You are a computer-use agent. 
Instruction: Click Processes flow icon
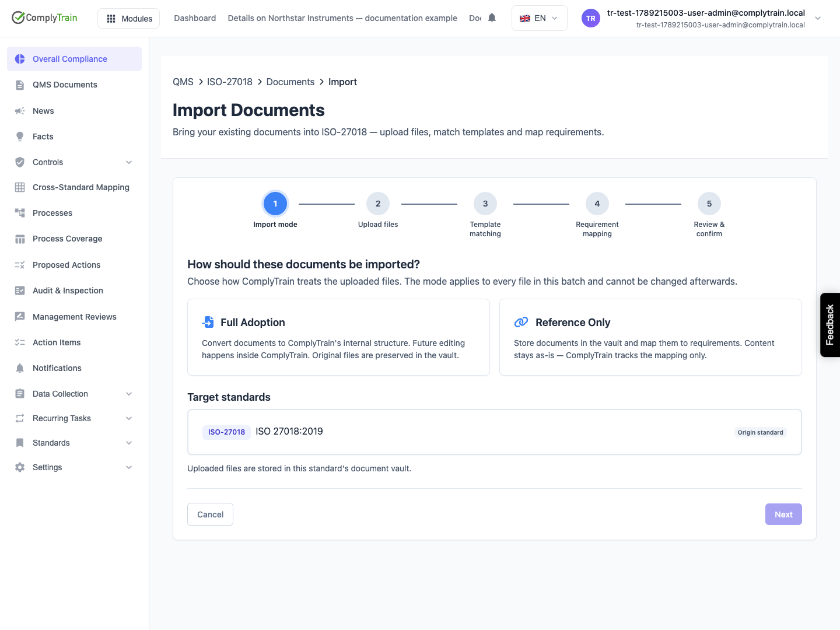click(20, 213)
